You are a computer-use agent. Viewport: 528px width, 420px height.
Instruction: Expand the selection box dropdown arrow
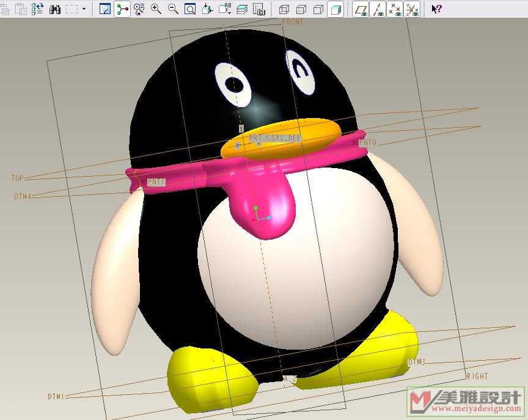coord(84,9)
